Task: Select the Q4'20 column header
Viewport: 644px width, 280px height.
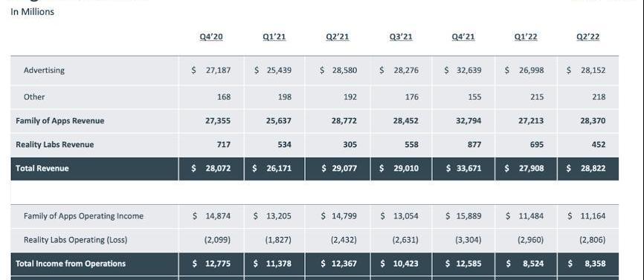Action: point(211,37)
